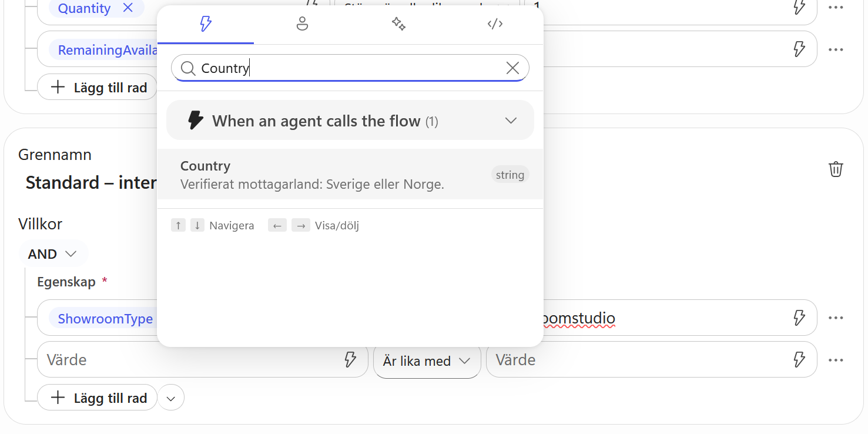Open the Är lika med operator dropdown
868x434 pixels.
click(427, 360)
